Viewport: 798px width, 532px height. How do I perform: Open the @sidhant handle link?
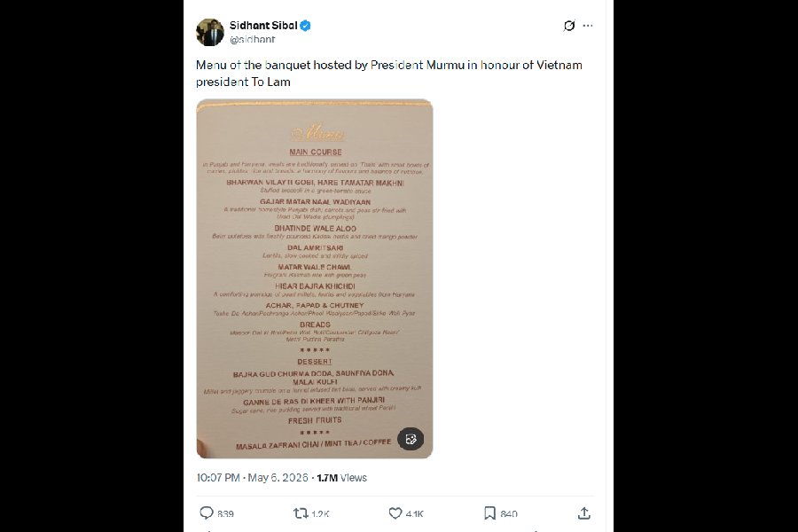pos(253,39)
